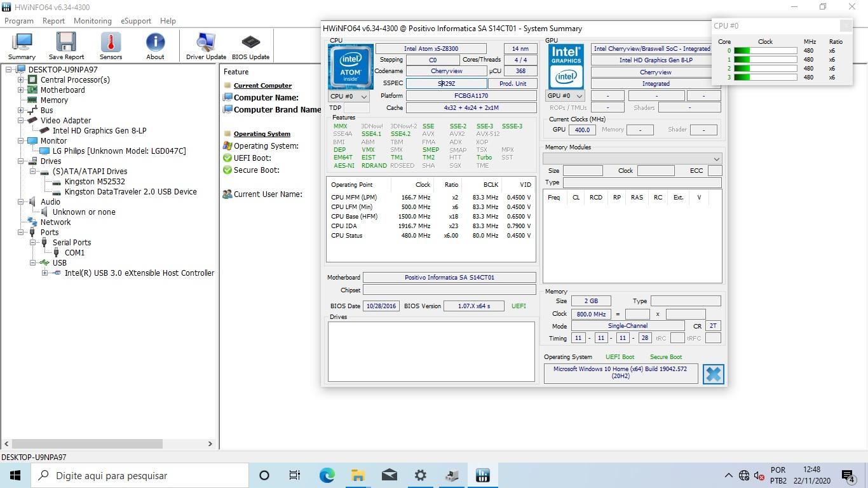This screenshot has height=488, width=868.
Task: Open Microsoft Edge from the taskbar
Action: click(327, 475)
